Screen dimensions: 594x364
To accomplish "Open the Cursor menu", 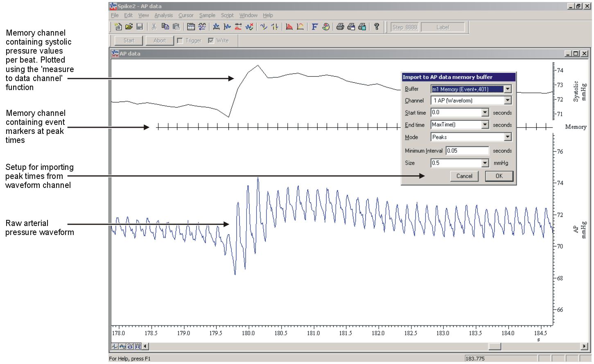I will [186, 15].
